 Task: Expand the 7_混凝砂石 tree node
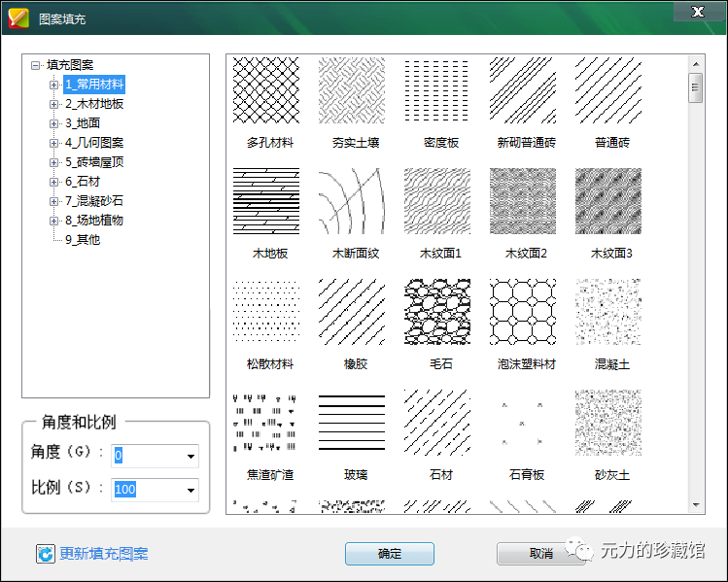(x=53, y=201)
